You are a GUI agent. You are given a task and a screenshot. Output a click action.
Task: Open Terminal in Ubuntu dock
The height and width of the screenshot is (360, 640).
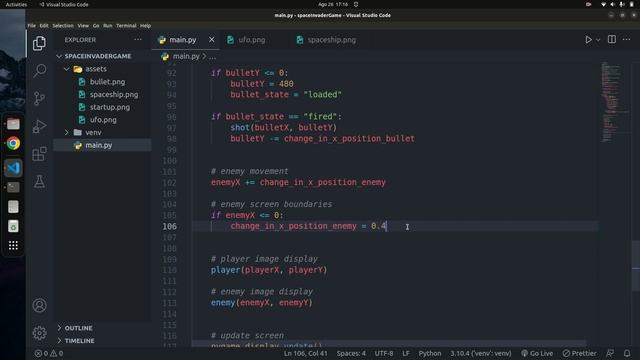[x=13, y=187]
